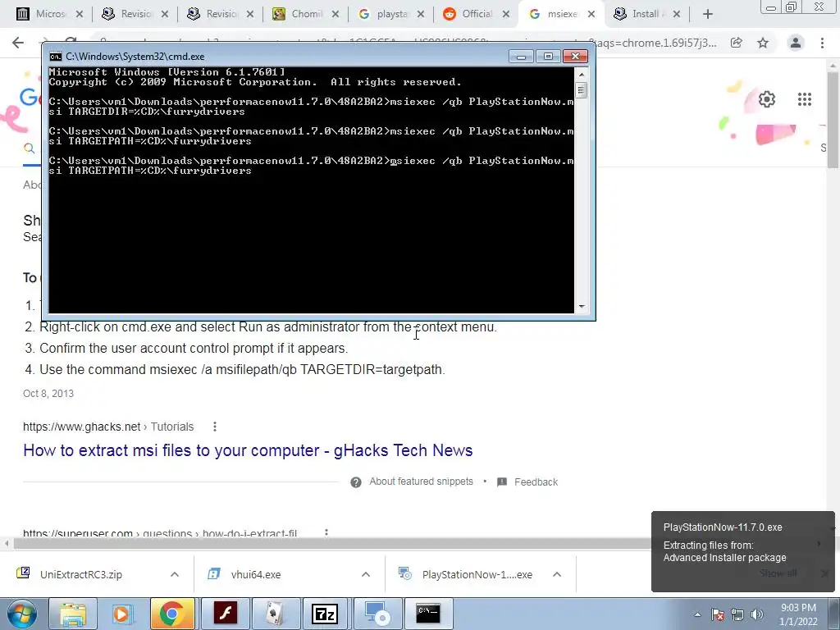Open volume speaker tray icon

point(757,614)
